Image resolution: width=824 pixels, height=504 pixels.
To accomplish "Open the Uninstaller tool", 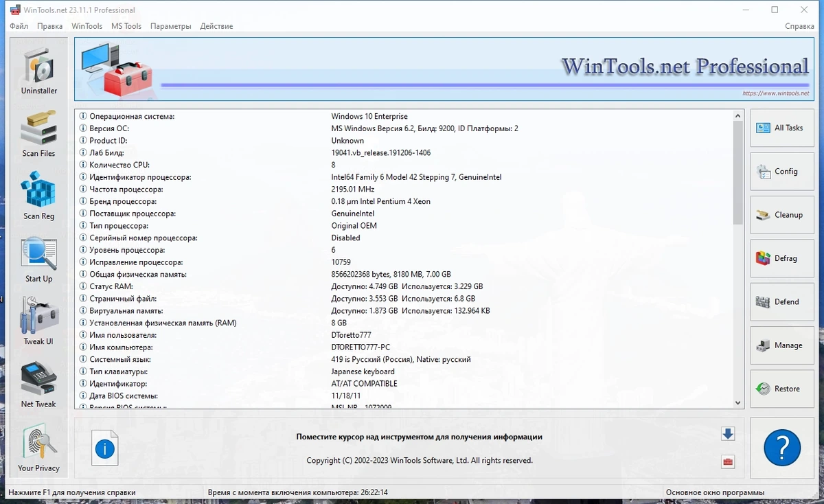I will (39, 70).
